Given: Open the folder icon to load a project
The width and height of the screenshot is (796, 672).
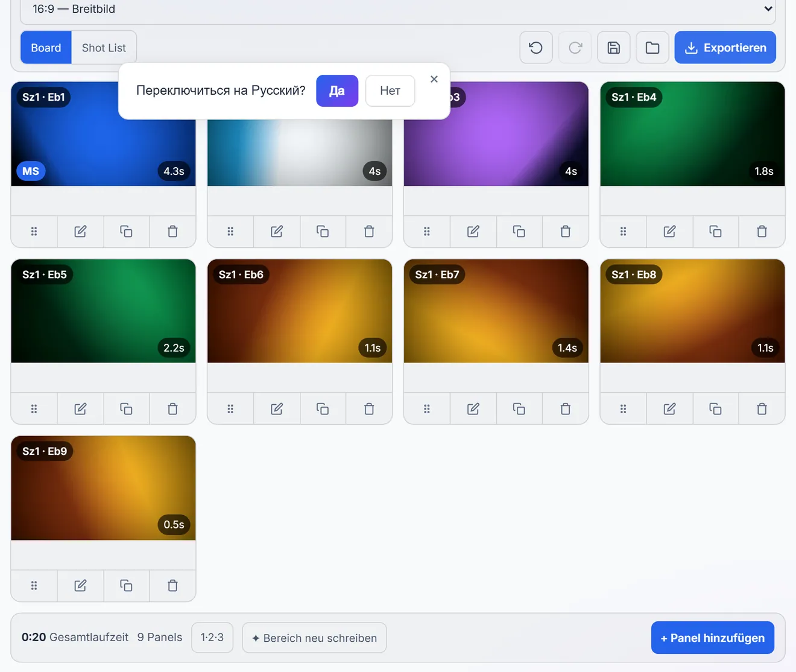Looking at the screenshot, I should (x=652, y=48).
